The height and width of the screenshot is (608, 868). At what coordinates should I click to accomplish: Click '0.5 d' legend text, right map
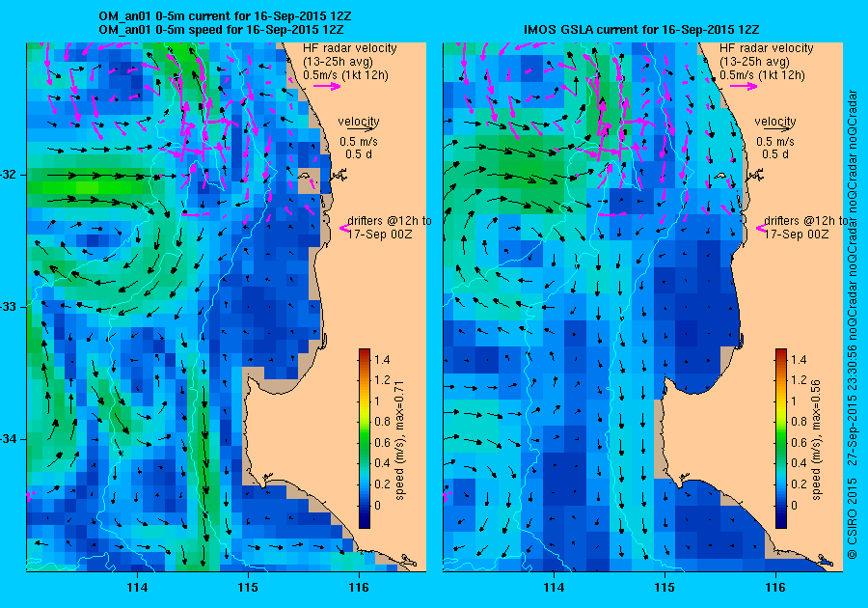tap(775, 154)
